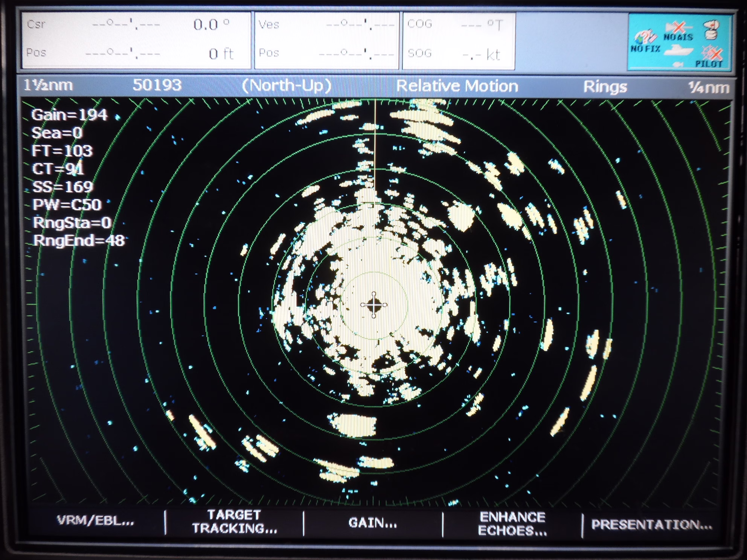Click the ¼nm ring spacing value
The image size is (747, 560).
(709, 88)
